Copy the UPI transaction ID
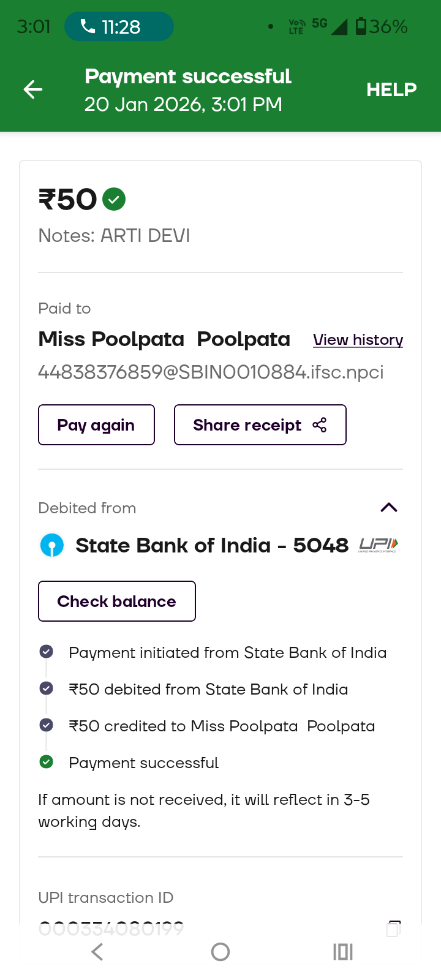The width and height of the screenshot is (441, 980). point(394,929)
